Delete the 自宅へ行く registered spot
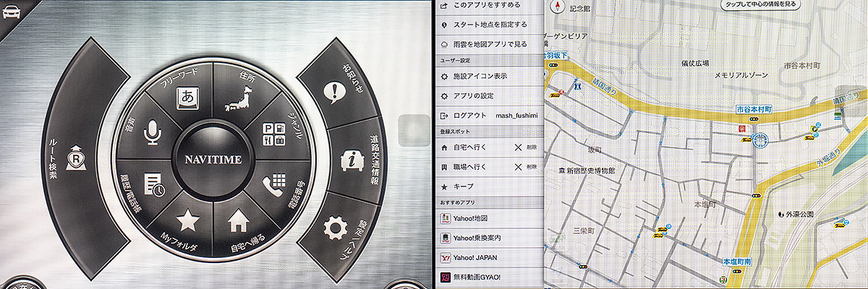868x289 pixels. pyautogui.click(x=526, y=147)
